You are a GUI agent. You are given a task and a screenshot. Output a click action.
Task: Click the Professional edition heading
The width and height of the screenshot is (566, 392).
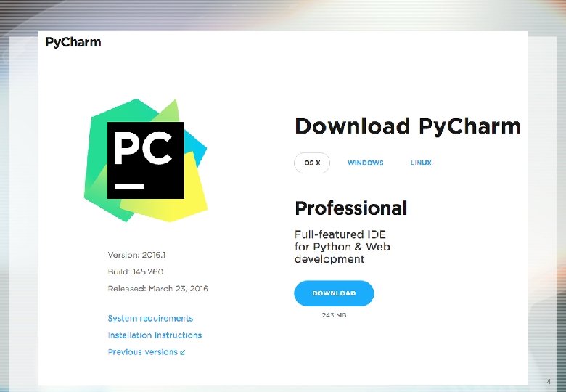[x=351, y=208]
